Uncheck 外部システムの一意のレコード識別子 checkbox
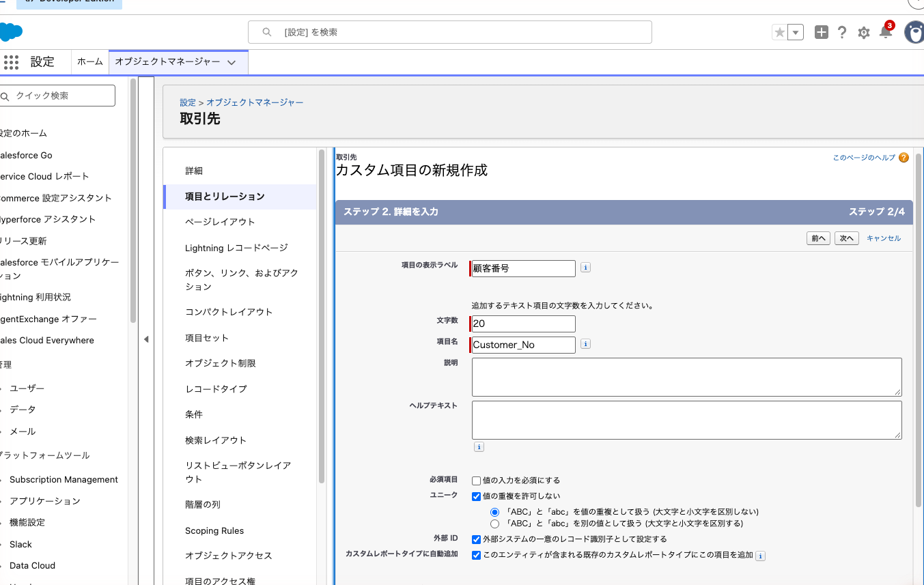The height and width of the screenshot is (585, 924). 477,539
